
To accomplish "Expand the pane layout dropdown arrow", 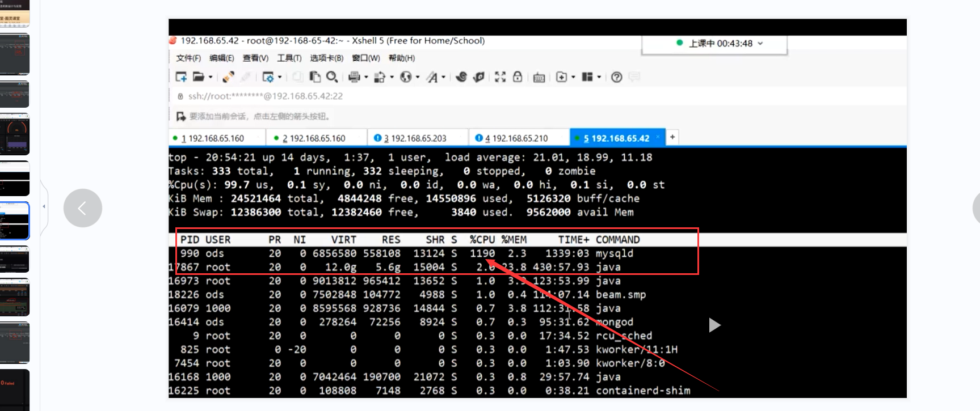I will pos(599,77).
